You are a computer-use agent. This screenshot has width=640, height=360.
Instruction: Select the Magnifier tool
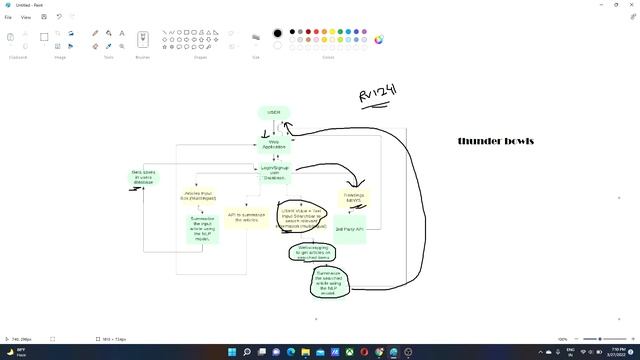(122, 46)
